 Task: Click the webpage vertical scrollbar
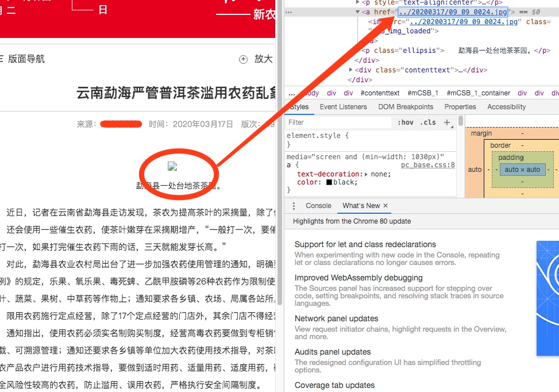click(x=280, y=153)
